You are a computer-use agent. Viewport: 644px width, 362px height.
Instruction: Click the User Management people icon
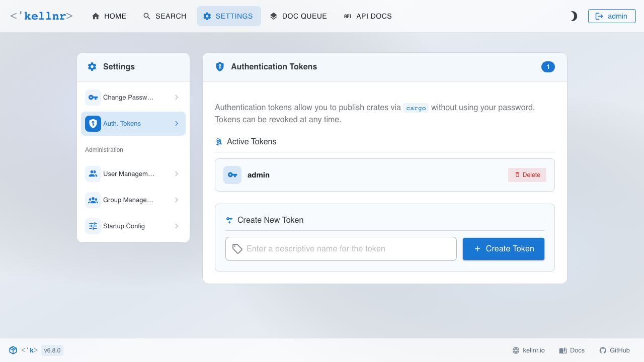(x=93, y=174)
